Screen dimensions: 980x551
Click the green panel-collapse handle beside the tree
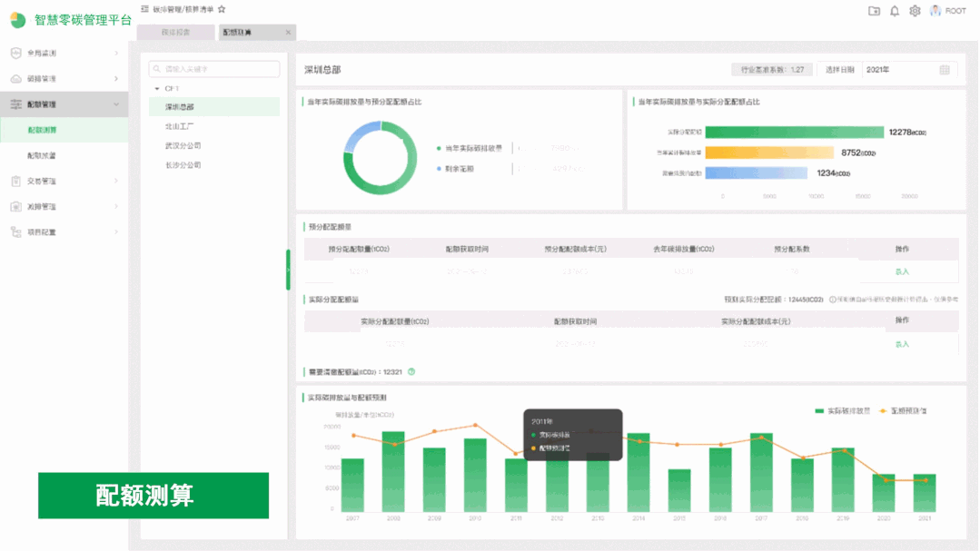tap(288, 270)
